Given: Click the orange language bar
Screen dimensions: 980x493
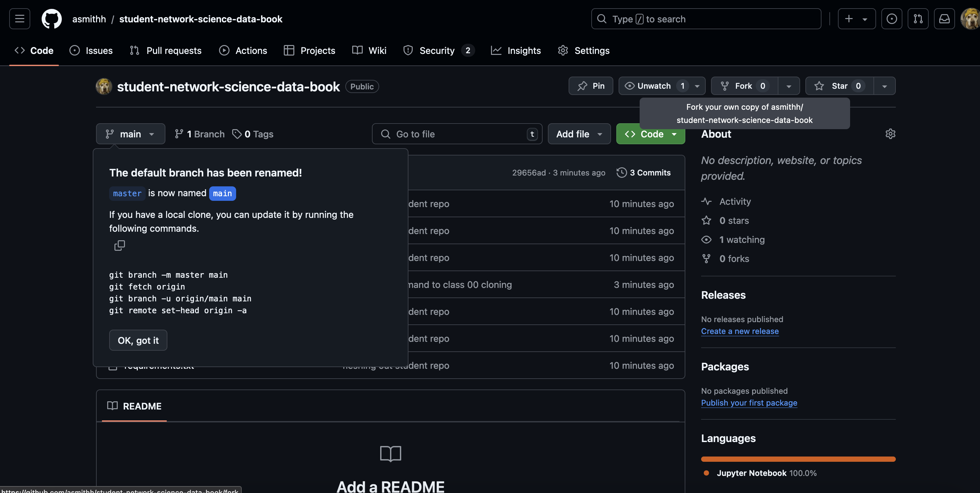Looking at the screenshot, I should [x=798, y=459].
